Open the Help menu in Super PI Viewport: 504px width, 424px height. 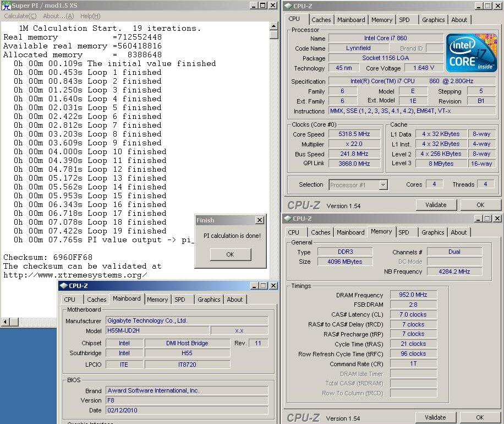pos(90,16)
